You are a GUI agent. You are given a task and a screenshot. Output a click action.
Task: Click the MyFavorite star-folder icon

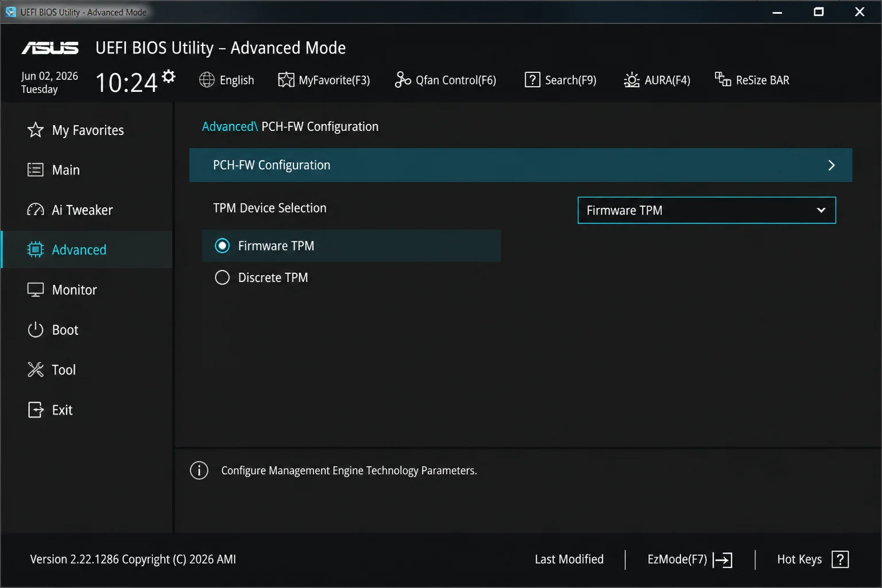[x=286, y=80]
